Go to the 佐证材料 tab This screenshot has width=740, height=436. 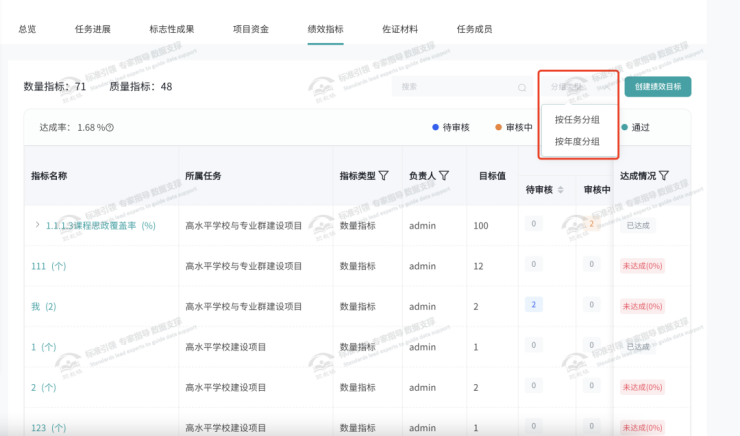point(399,29)
